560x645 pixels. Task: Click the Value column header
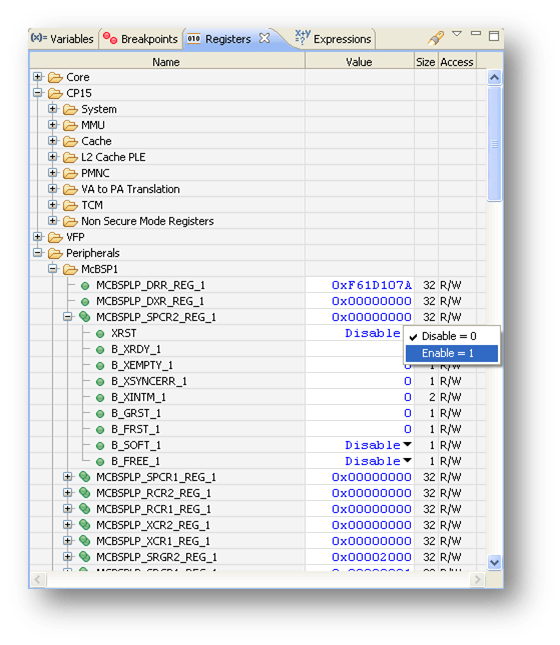point(359,62)
